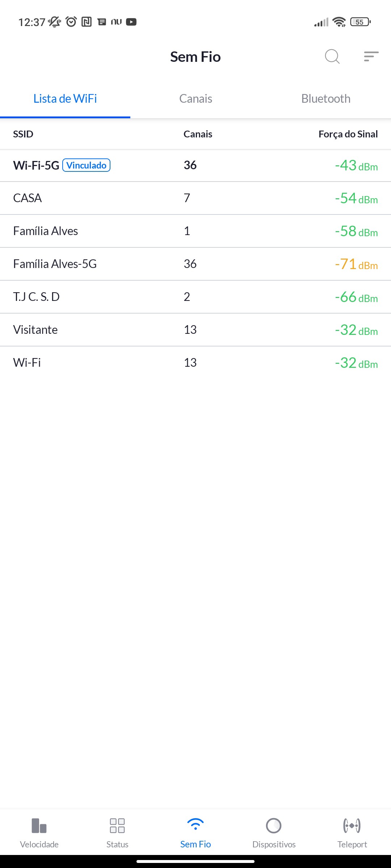Open the Teleport icon
The height and width of the screenshot is (868, 391).
click(352, 826)
